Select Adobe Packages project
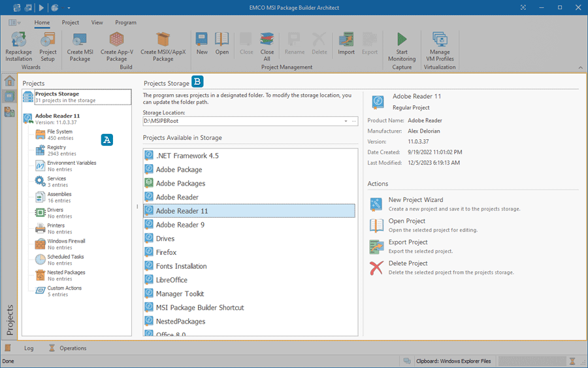This screenshot has height=368, width=588. 249,184
